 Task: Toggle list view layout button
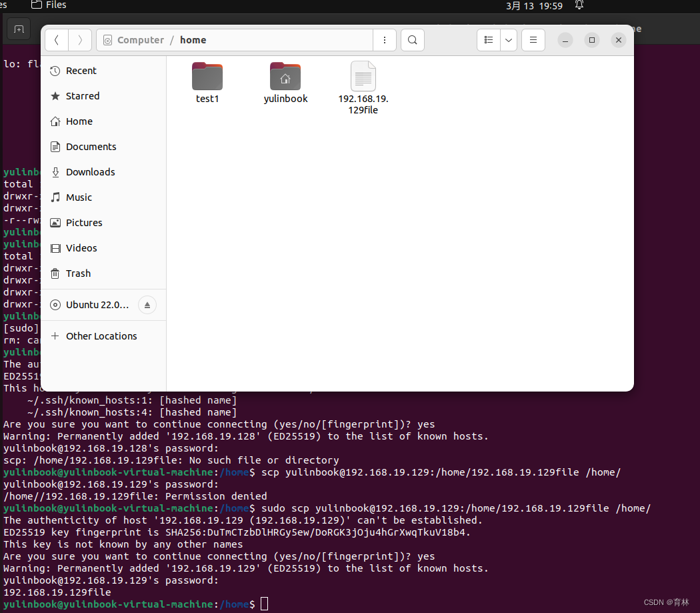(489, 40)
